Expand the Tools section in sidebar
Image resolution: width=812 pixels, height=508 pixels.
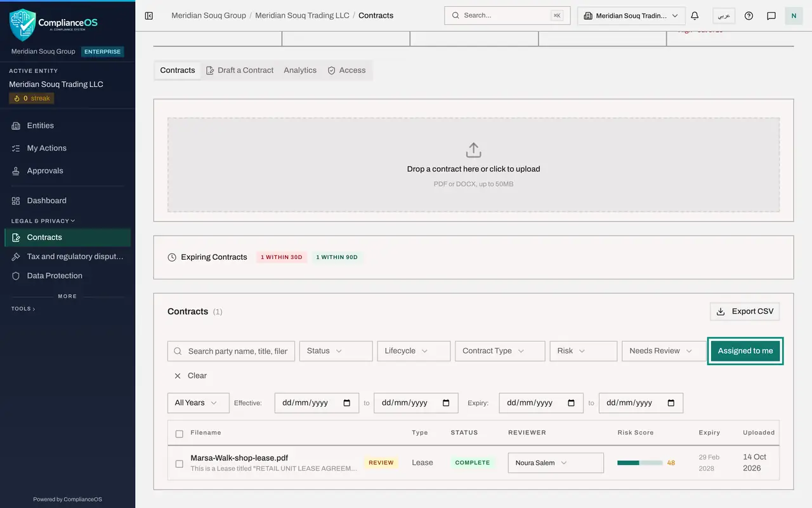pos(23,309)
